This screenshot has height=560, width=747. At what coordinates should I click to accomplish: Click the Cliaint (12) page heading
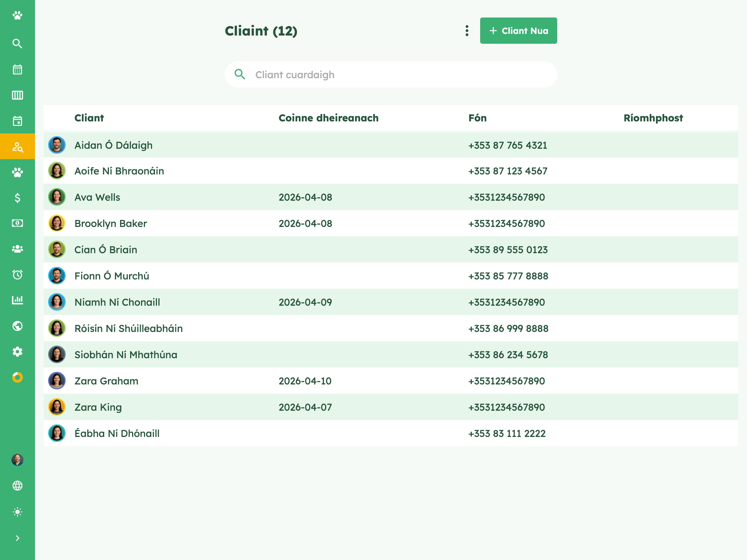pos(261,31)
